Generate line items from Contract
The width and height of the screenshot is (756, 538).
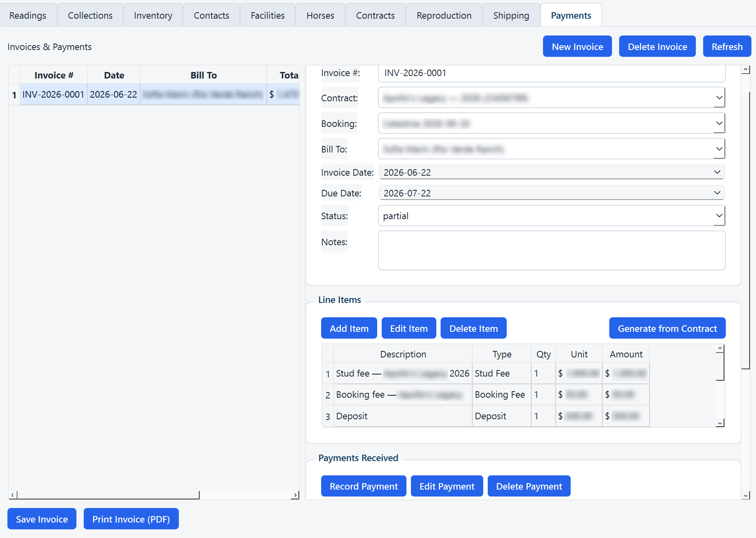(667, 328)
